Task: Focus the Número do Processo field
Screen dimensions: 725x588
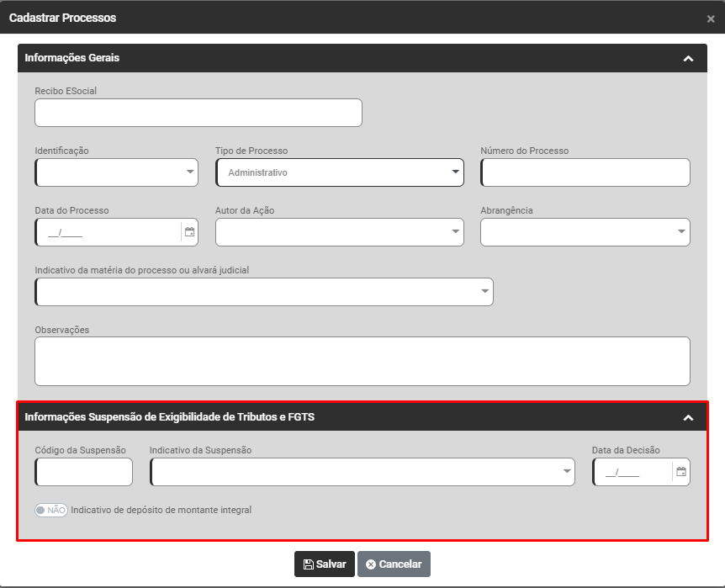Action: click(585, 172)
